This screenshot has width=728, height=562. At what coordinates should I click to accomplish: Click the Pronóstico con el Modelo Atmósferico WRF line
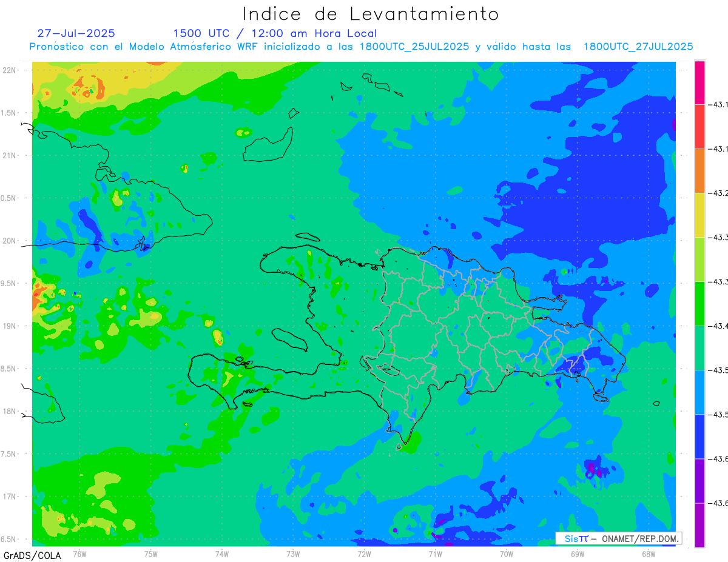pos(361,47)
